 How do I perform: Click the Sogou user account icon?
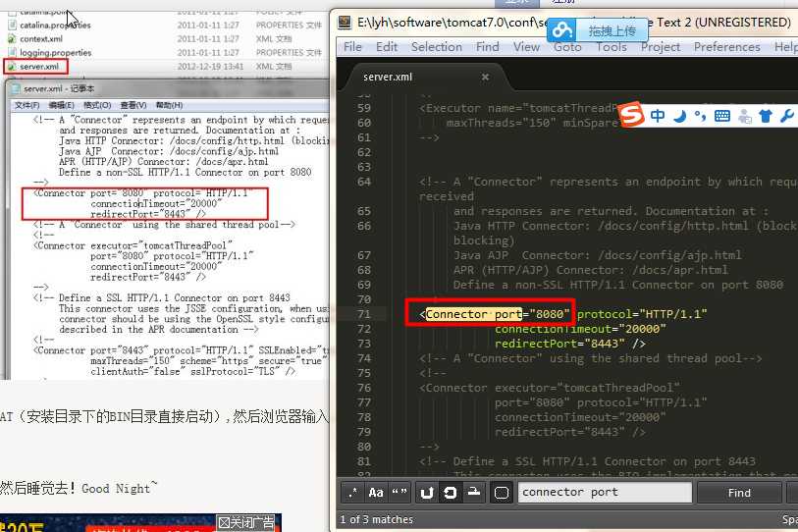(745, 116)
